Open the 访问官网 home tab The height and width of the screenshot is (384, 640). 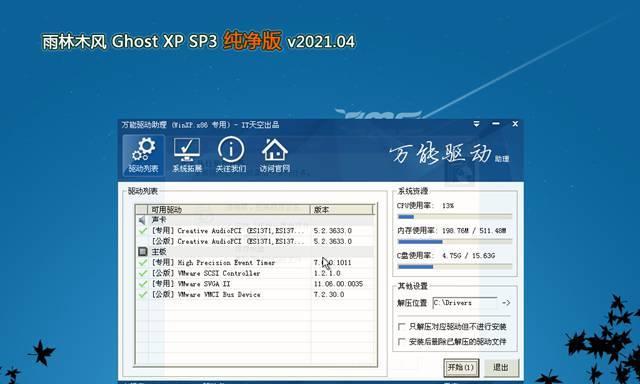(x=274, y=155)
